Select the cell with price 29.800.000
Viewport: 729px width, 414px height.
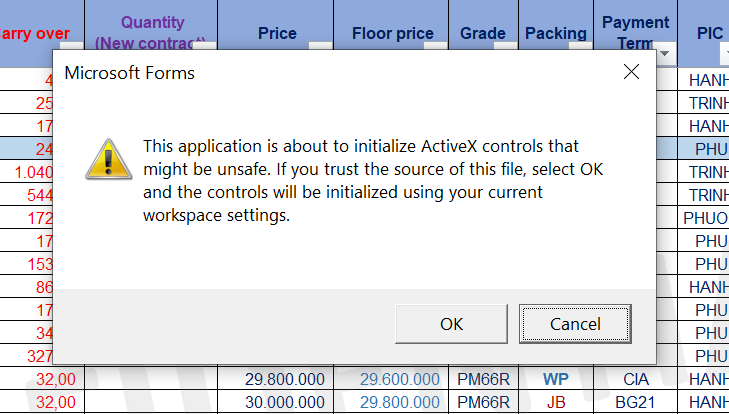(276, 379)
